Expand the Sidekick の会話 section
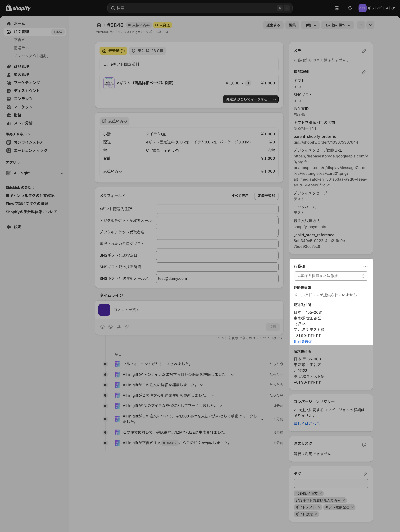This screenshot has height=532, width=400. tap(20, 187)
